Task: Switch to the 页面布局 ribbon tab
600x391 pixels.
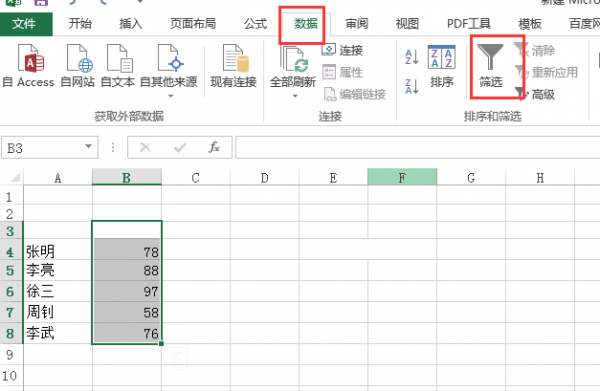Action: [x=192, y=24]
